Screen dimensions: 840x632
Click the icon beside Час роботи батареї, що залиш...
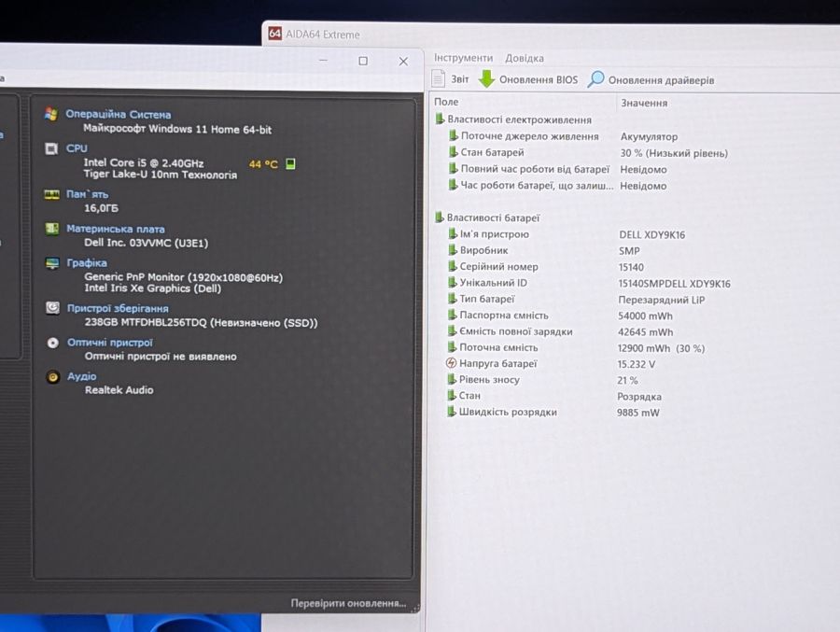pyautogui.click(x=454, y=185)
